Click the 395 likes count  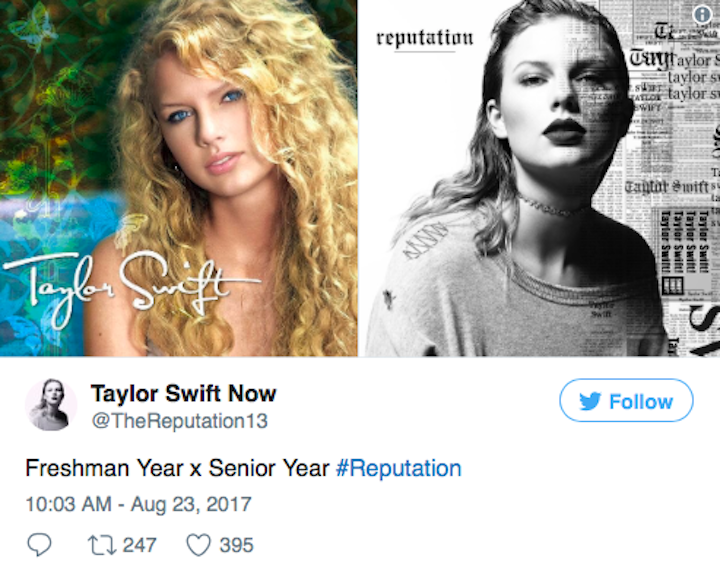click(236, 545)
